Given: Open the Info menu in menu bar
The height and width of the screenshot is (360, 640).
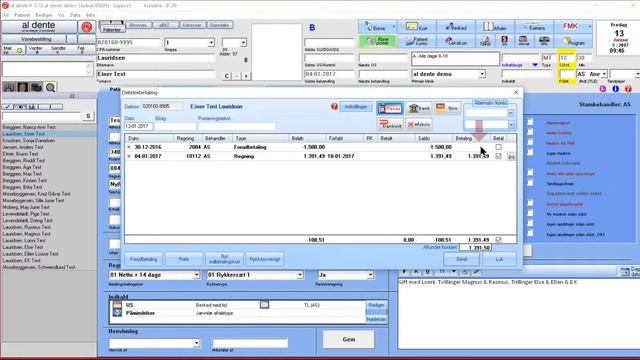Looking at the screenshot, I should tap(90, 15).
